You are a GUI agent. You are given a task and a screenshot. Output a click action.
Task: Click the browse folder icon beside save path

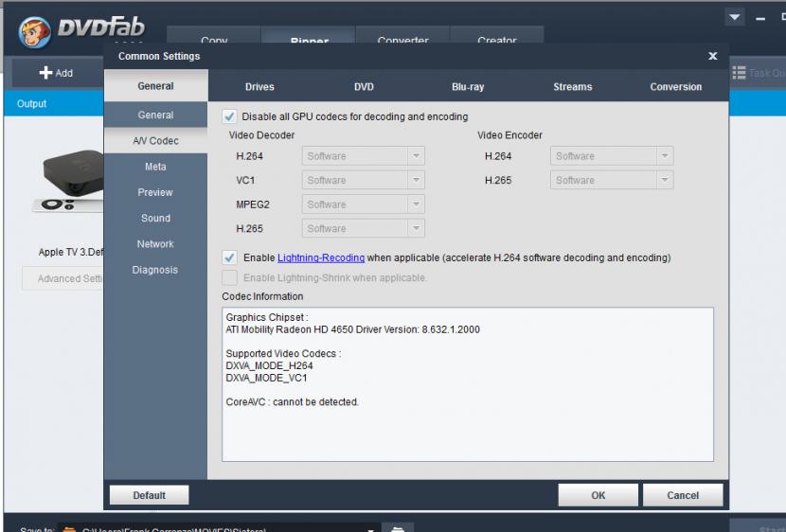click(x=398, y=528)
